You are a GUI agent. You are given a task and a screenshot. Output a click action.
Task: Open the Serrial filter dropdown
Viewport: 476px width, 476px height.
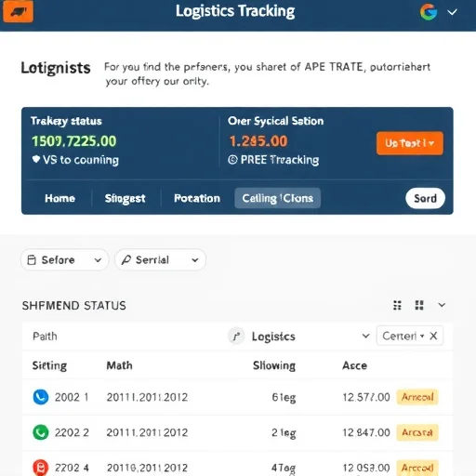pyautogui.click(x=160, y=259)
